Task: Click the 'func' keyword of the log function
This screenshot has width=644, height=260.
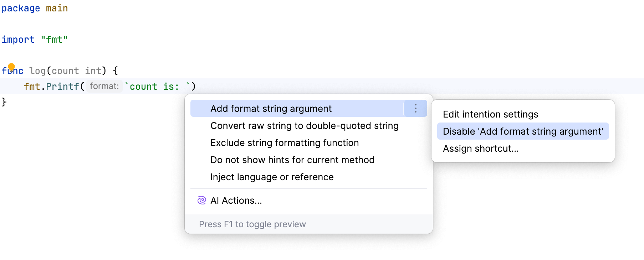Action: click(12, 71)
